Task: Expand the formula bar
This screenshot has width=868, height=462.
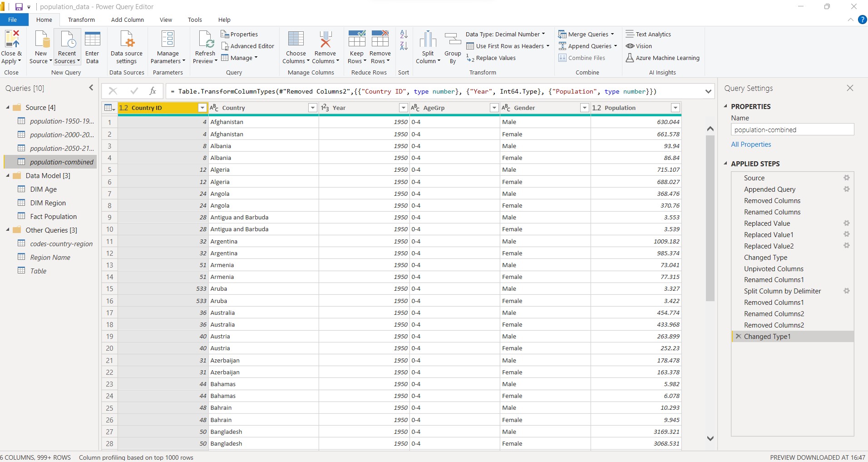Action: point(708,91)
